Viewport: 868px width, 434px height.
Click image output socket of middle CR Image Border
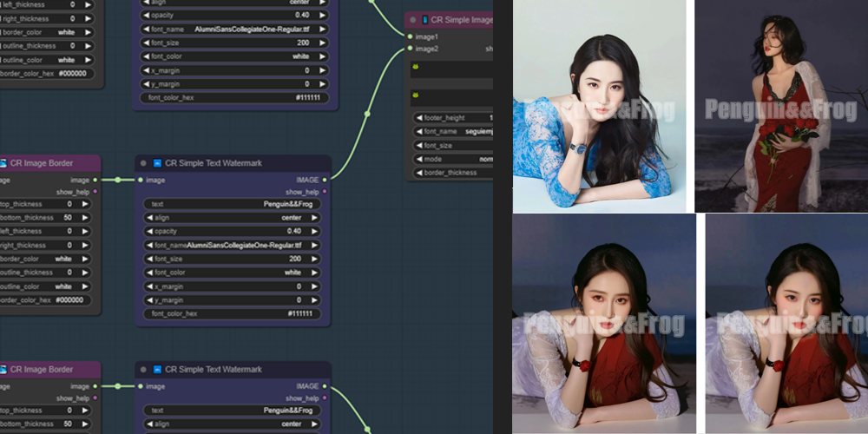click(x=95, y=180)
